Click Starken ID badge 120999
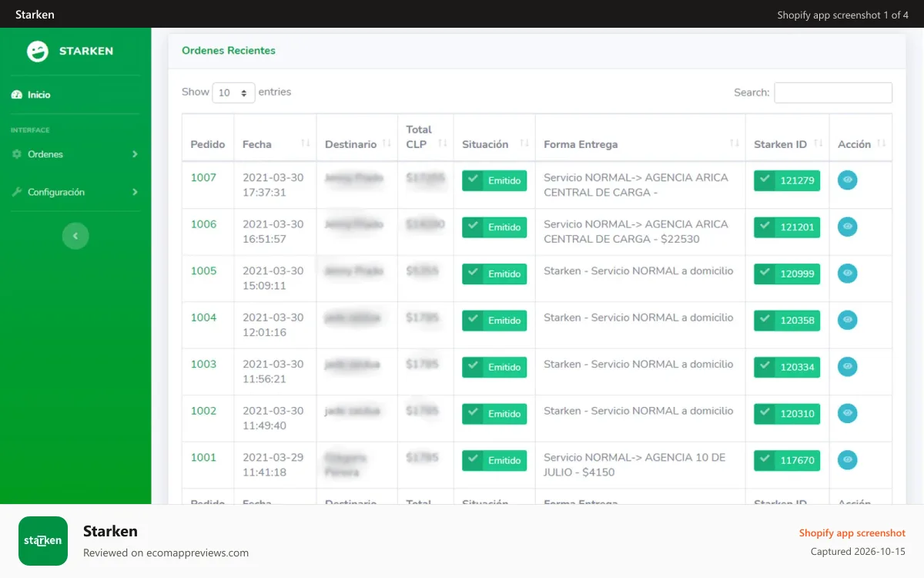Viewport: 924px width, 578px height. (787, 274)
